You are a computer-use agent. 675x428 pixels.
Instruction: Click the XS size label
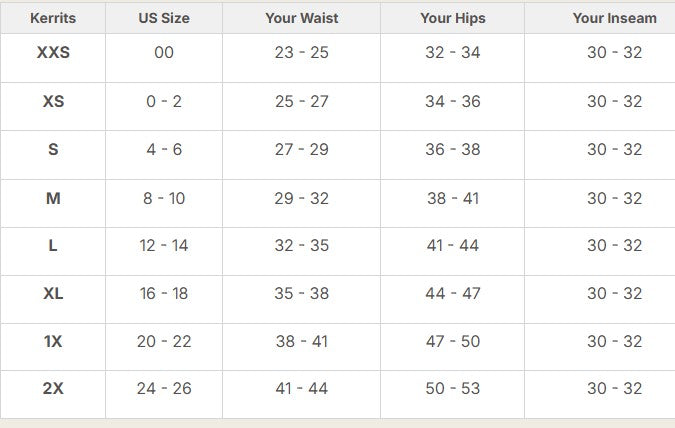coord(53,101)
